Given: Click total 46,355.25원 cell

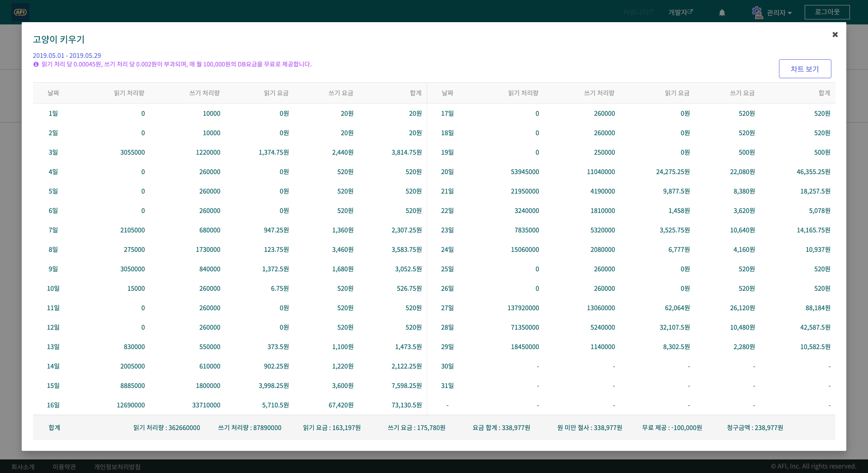Looking at the screenshot, I should 813,172.
